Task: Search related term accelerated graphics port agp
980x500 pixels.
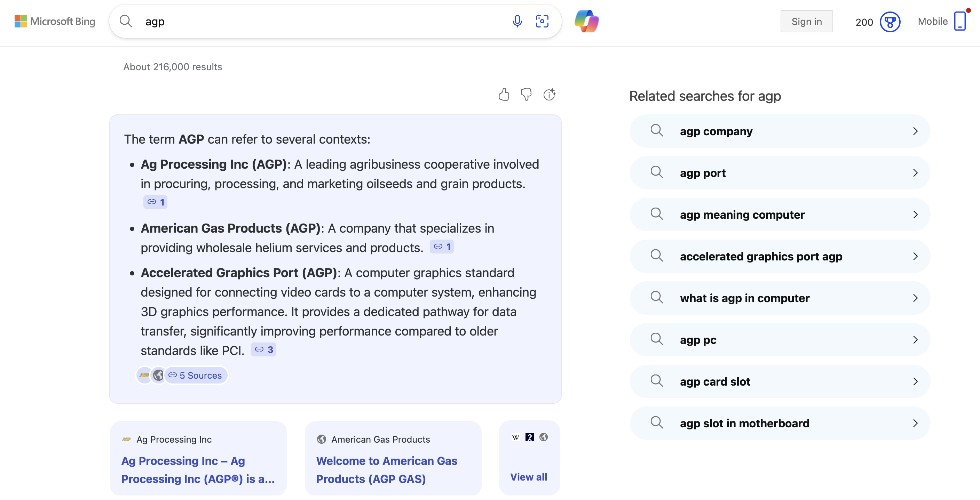Action: pyautogui.click(x=780, y=256)
